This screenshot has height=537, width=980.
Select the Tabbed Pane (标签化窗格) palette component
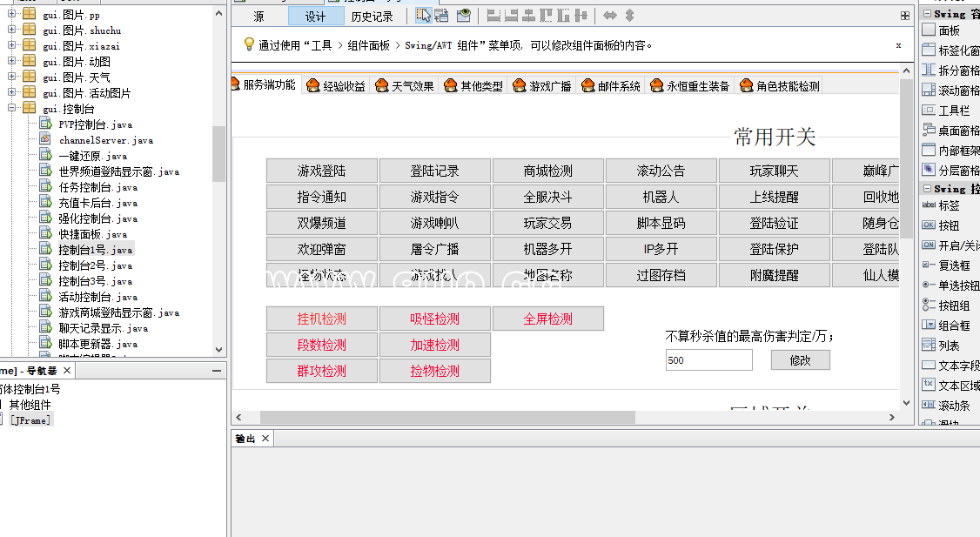[950, 50]
